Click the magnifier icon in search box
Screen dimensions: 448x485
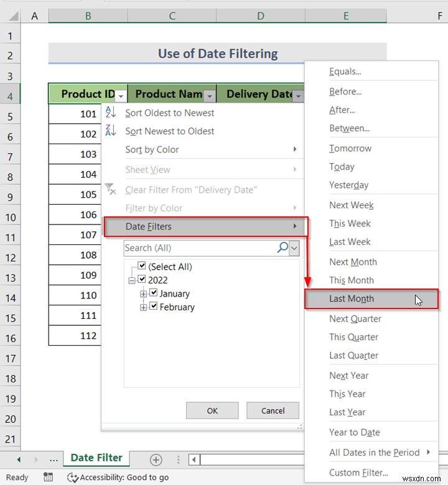(282, 247)
